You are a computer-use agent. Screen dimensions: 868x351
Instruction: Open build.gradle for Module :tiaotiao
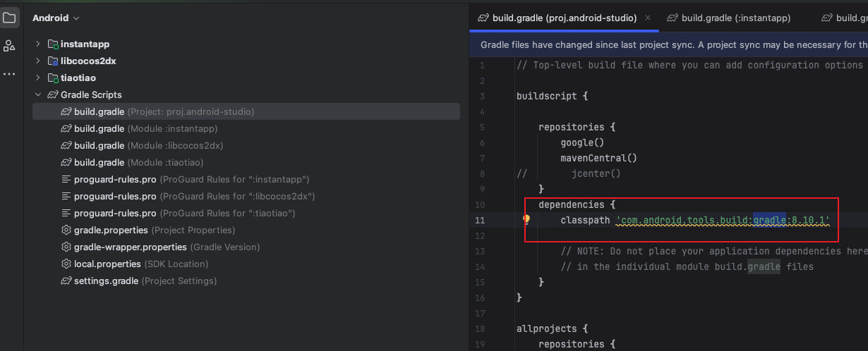point(99,162)
